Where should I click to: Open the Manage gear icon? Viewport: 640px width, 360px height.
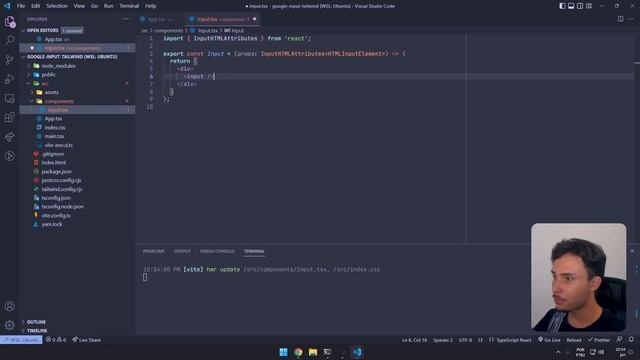click(x=10, y=325)
